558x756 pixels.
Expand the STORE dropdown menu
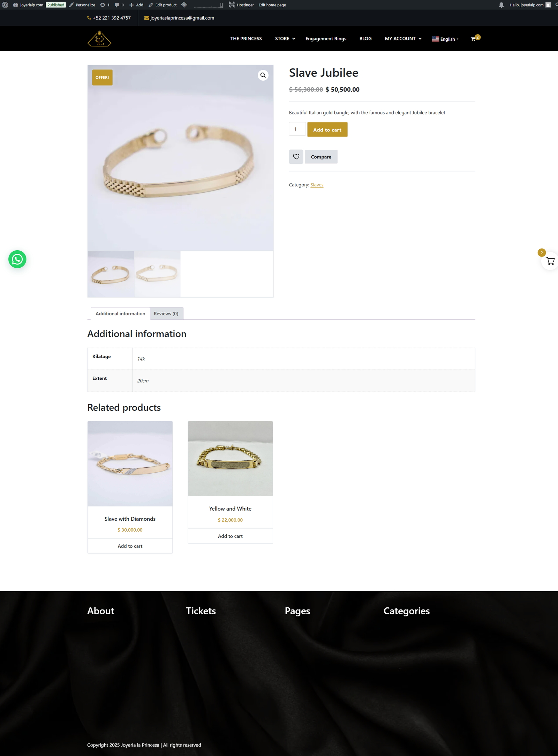point(285,39)
